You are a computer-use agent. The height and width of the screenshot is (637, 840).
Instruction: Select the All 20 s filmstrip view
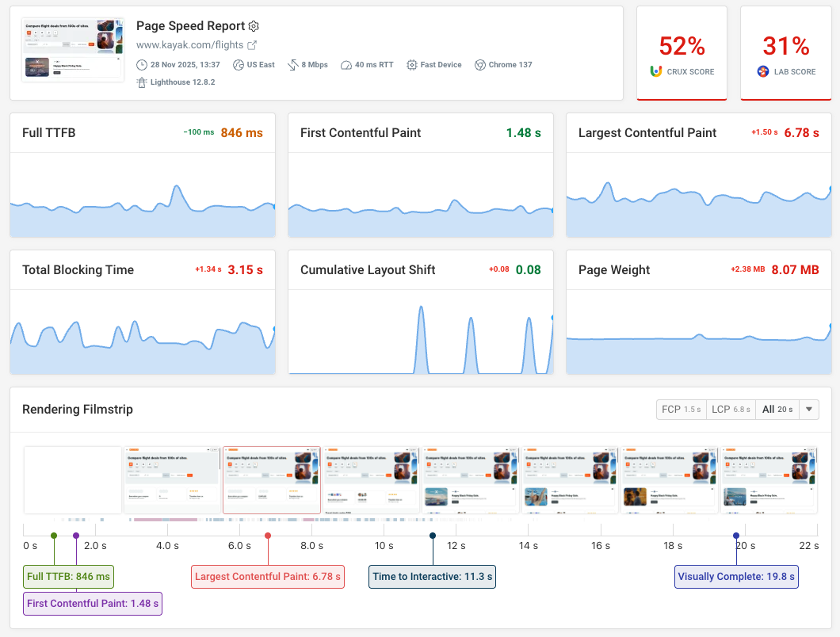777,409
